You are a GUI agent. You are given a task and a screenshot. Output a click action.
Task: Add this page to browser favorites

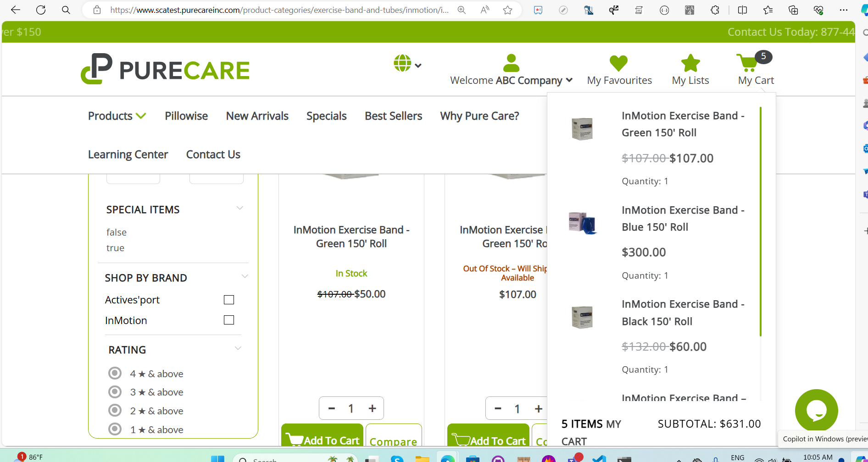507,10
